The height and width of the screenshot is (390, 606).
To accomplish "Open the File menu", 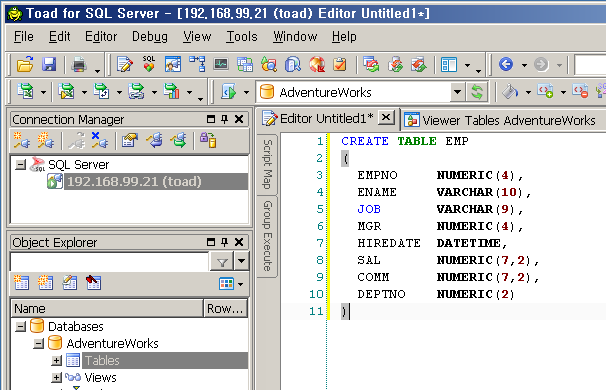I will coord(24,37).
